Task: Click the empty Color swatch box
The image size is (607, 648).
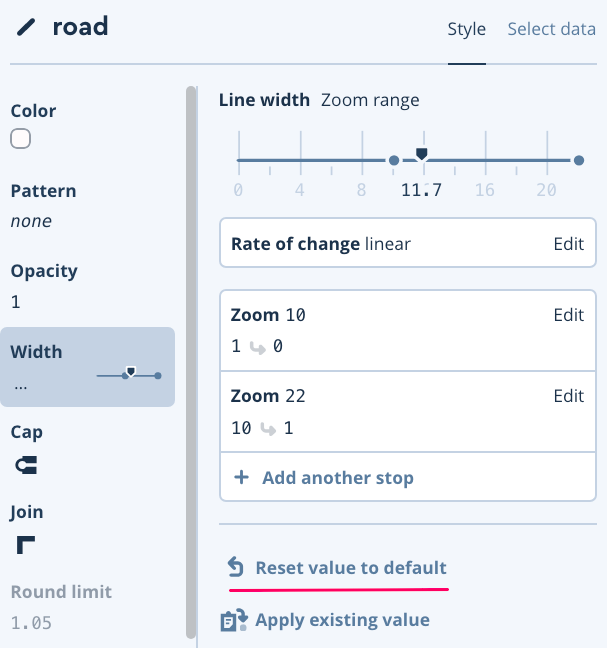Action: pyautogui.click(x=21, y=139)
